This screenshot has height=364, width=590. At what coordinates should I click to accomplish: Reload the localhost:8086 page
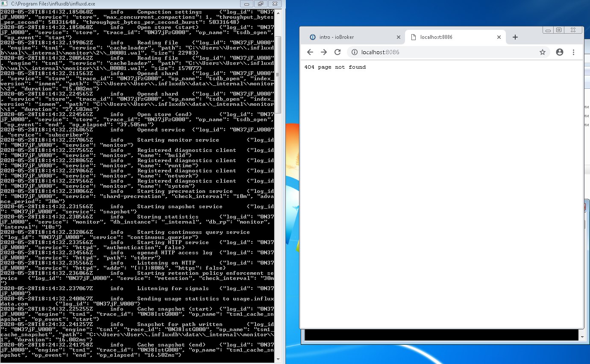338,52
